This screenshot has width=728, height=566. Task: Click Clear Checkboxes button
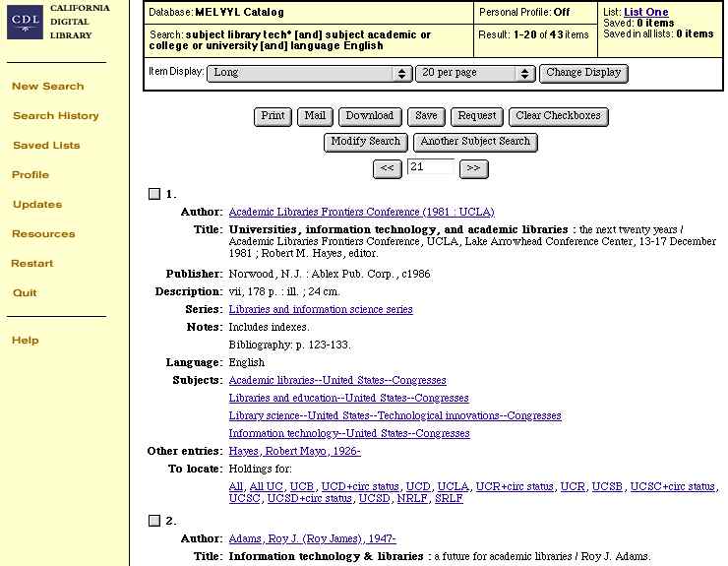pos(558,116)
